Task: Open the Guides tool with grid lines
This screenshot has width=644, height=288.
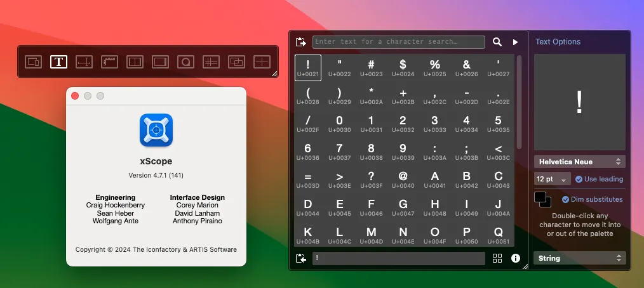Action: click(211, 62)
